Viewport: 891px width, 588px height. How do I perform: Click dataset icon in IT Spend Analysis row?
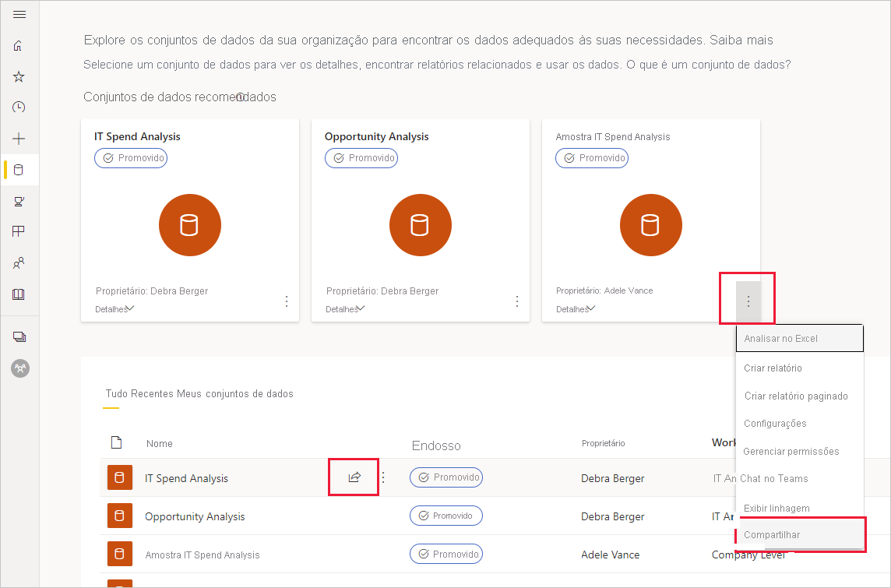tap(120, 477)
